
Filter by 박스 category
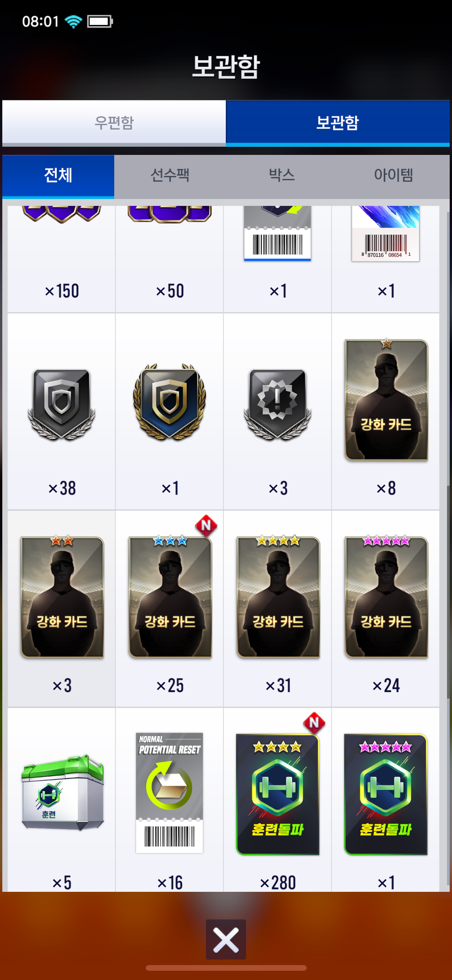(282, 176)
